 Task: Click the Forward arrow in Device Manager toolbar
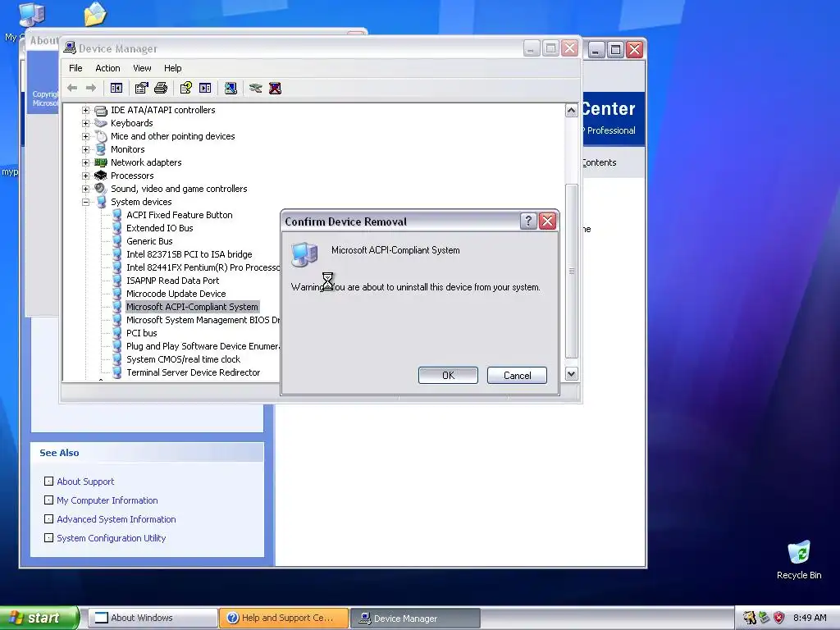pyautogui.click(x=91, y=89)
